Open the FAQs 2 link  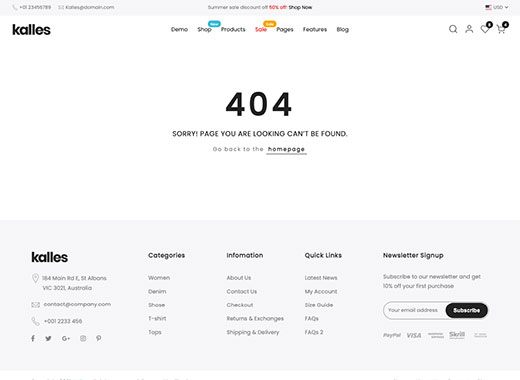click(x=314, y=332)
